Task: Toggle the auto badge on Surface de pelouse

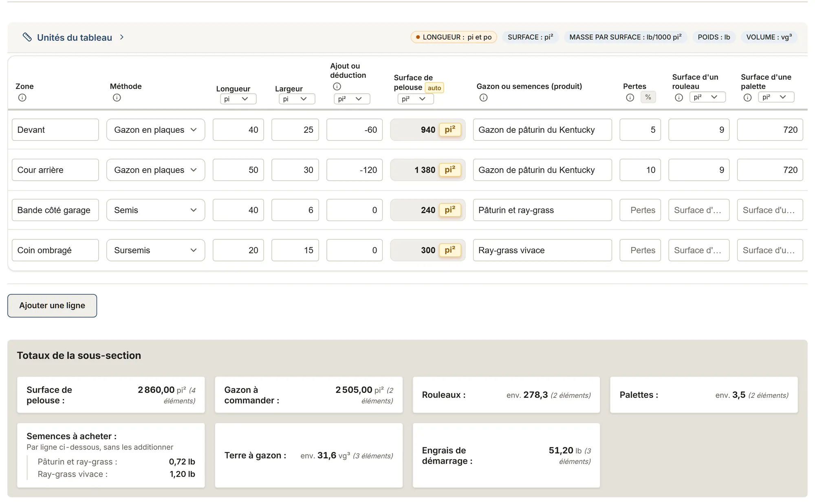Action: click(x=434, y=88)
